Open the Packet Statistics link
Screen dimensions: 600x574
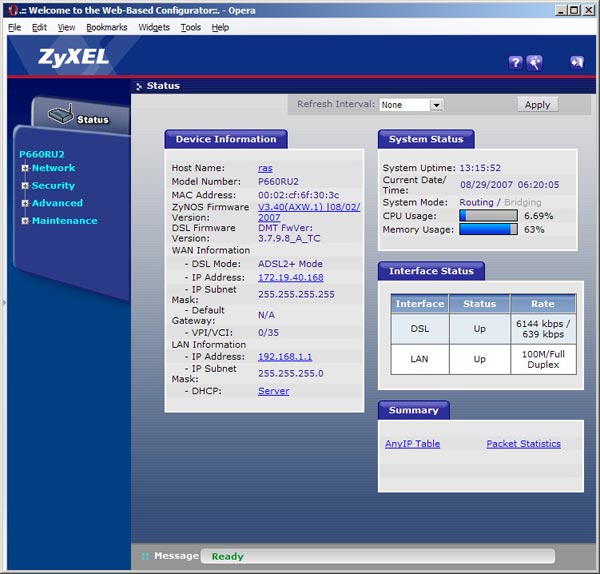523,444
